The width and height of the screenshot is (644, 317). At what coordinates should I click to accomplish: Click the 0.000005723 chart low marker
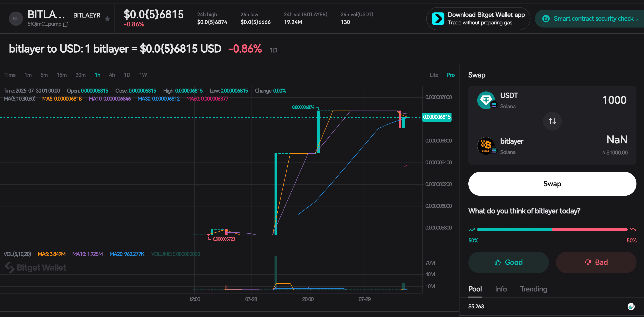tap(224, 239)
